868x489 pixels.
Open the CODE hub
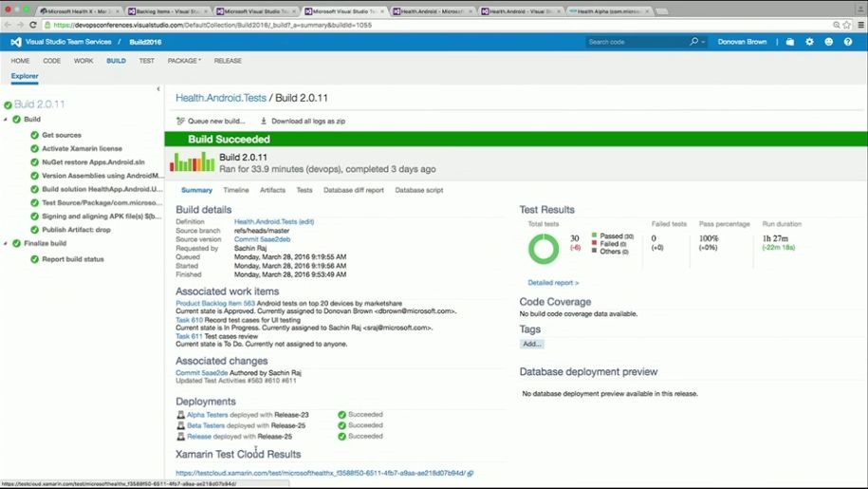(x=52, y=61)
